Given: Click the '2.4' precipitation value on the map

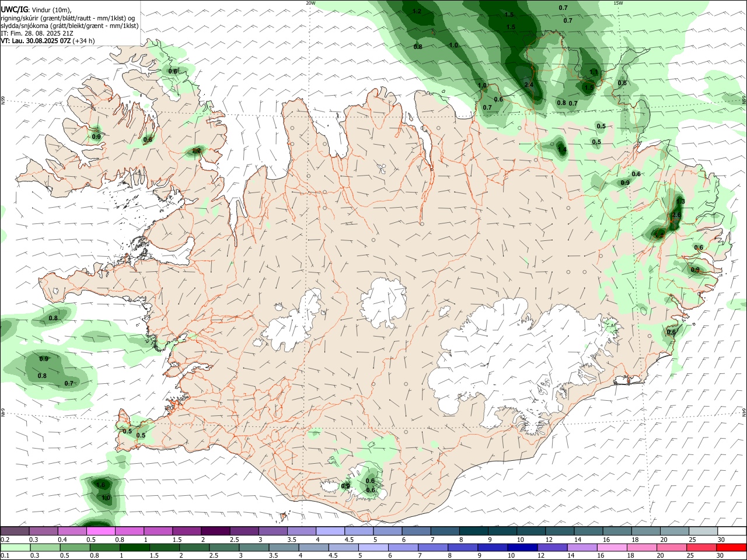Looking at the screenshot, I should coord(529,85).
